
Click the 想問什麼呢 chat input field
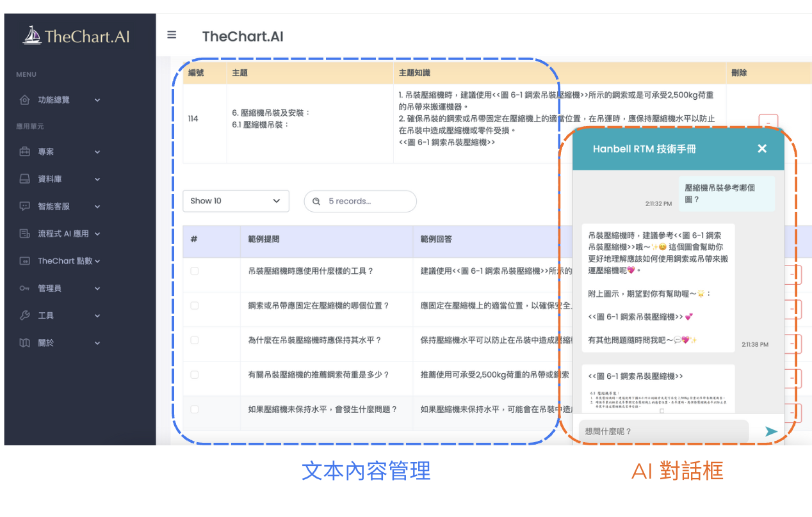tap(663, 431)
